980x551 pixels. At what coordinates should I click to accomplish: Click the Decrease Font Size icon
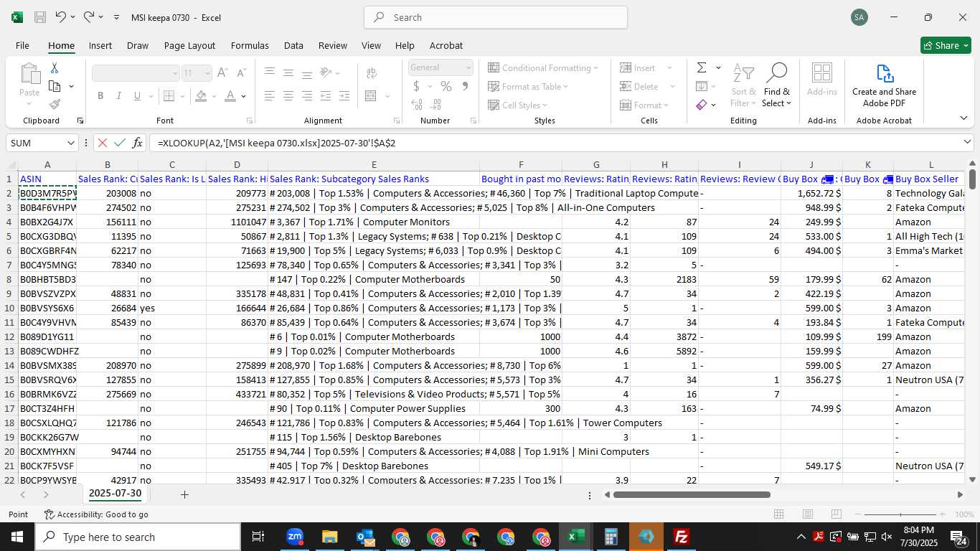coord(242,72)
